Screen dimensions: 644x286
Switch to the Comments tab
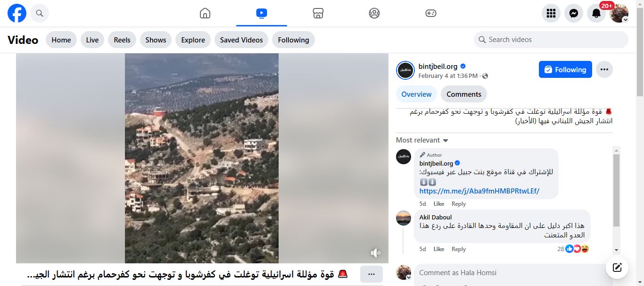click(x=464, y=94)
